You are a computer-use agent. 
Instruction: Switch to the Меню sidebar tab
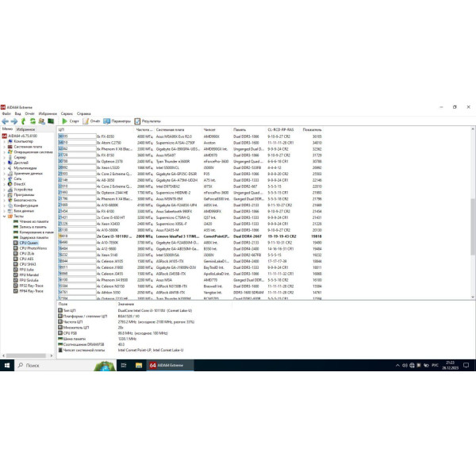[x=7, y=129]
